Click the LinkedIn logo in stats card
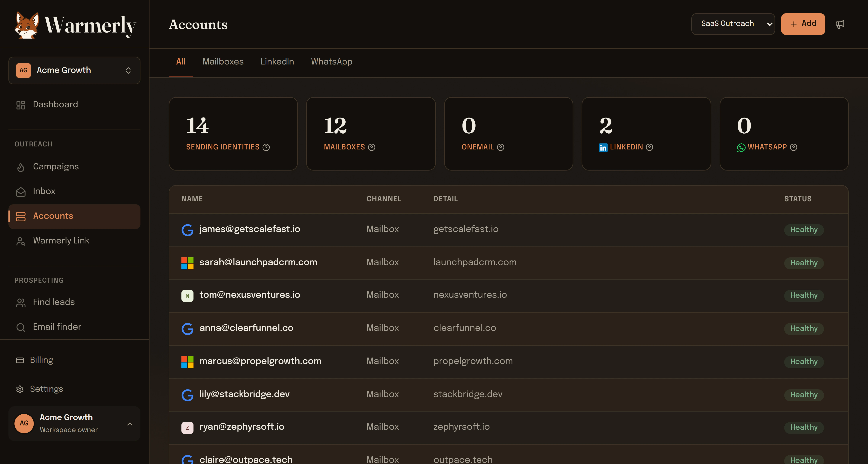Screen dimensions: 868x464 point(603,148)
